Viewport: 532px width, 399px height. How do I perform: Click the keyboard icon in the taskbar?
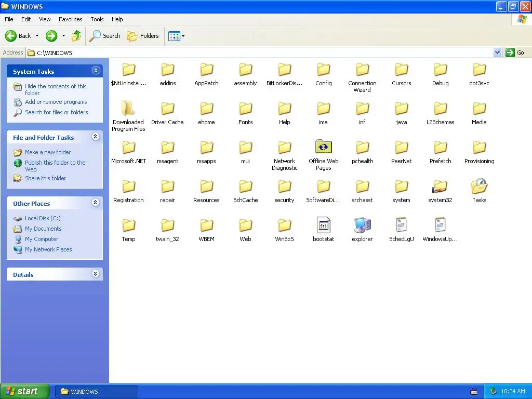[474, 392]
